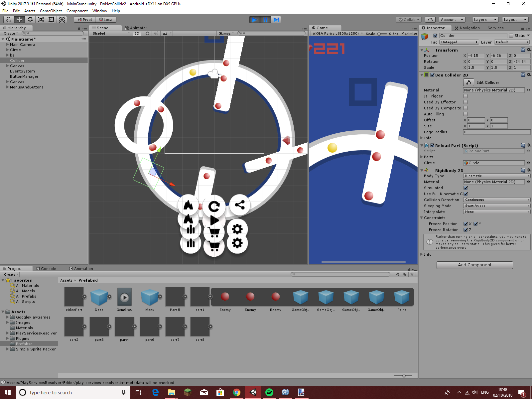This screenshot has width=532, height=399.
Task: Select the Hand tool in the toolbar
Action: [x=9, y=20]
